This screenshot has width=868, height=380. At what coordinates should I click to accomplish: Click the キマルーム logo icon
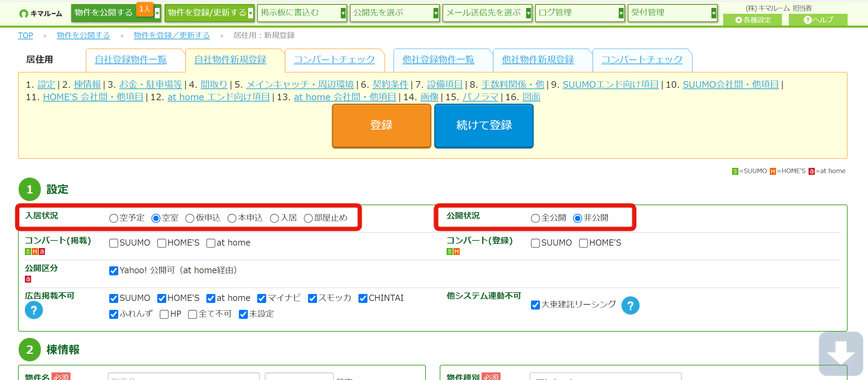pos(24,13)
